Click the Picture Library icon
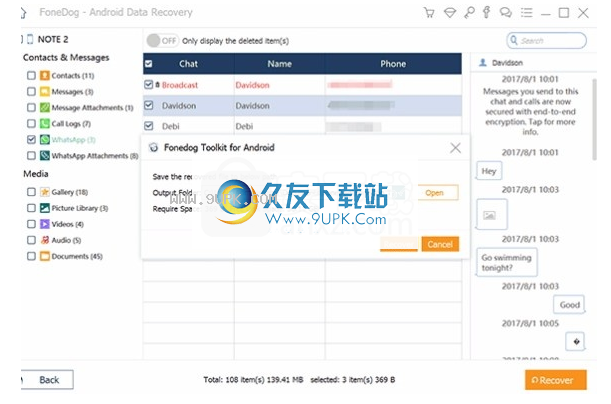This screenshot has height=404, width=611. (45, 208)
